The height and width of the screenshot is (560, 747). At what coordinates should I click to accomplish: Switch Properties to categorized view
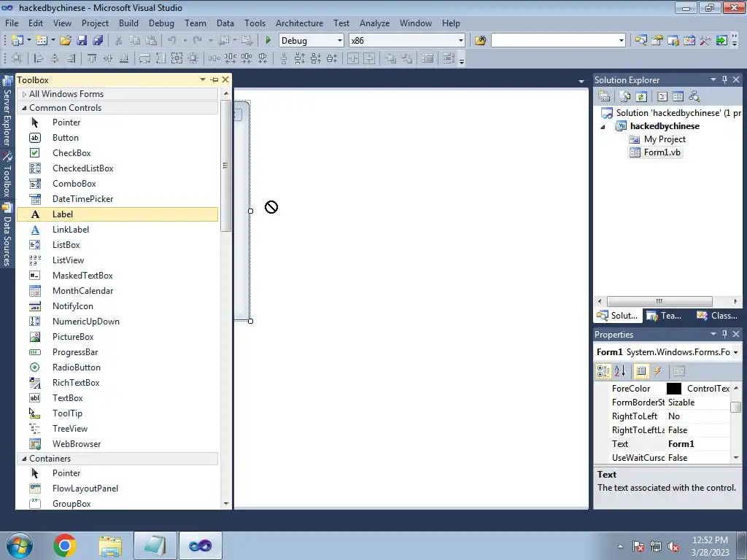603,371
